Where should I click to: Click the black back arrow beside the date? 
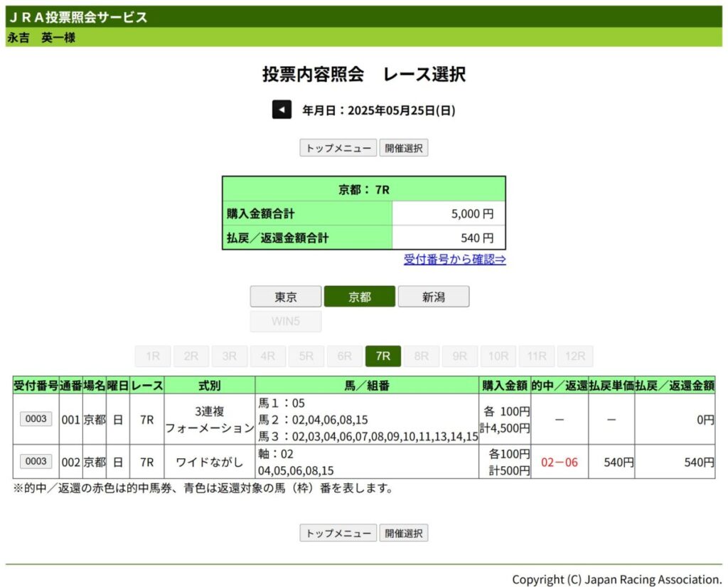[x=282, y=110]
